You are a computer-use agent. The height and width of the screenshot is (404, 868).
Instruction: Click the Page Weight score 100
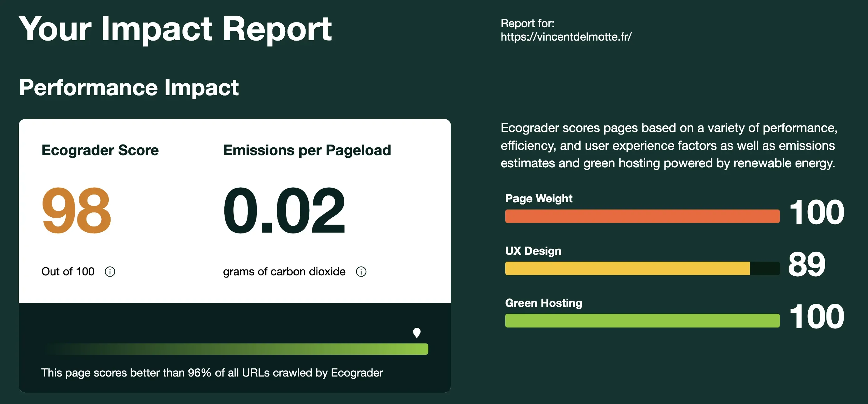click(817, 212)
